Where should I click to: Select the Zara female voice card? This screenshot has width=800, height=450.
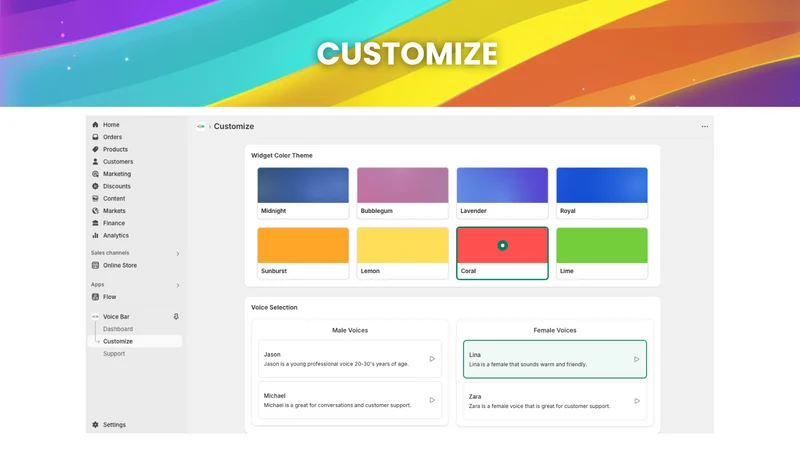pyautogui.click(x=555, y=401)
